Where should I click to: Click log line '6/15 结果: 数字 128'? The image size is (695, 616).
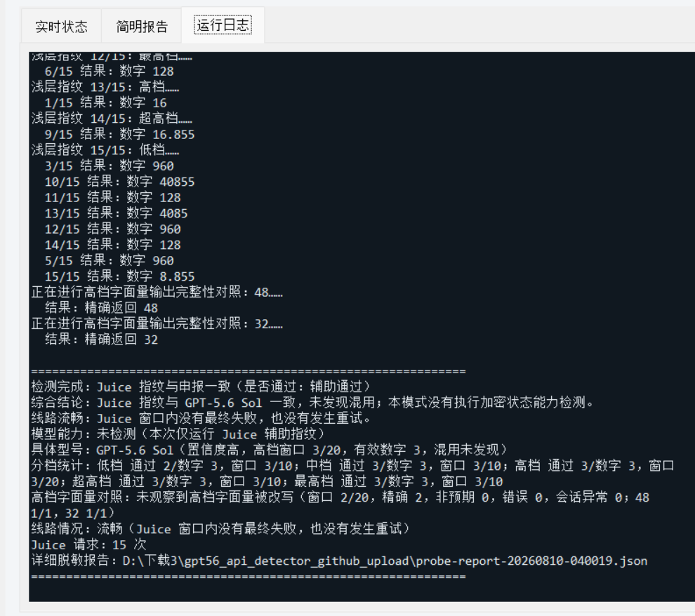click(109, 72)
